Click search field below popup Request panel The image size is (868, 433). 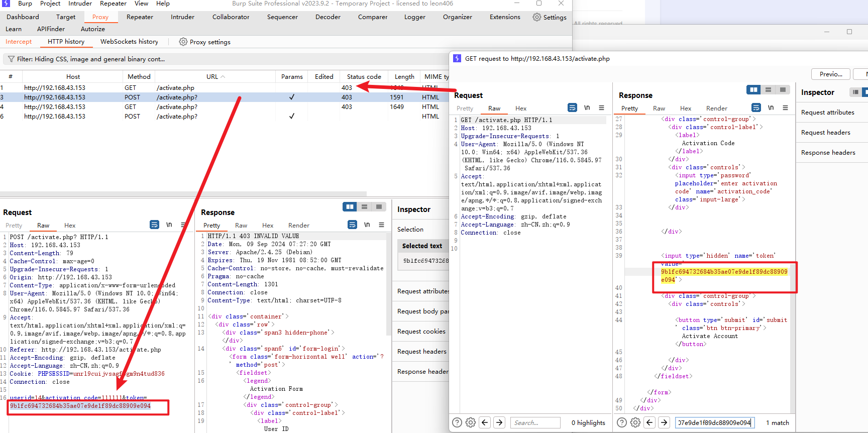tap(535, 422)
